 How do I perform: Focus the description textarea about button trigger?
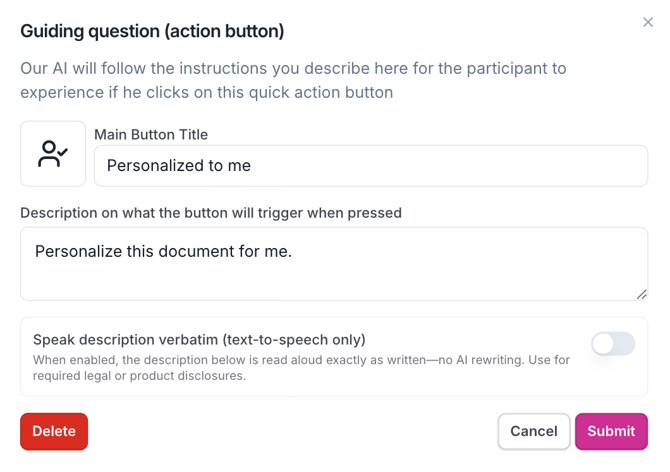coord(334,264)
